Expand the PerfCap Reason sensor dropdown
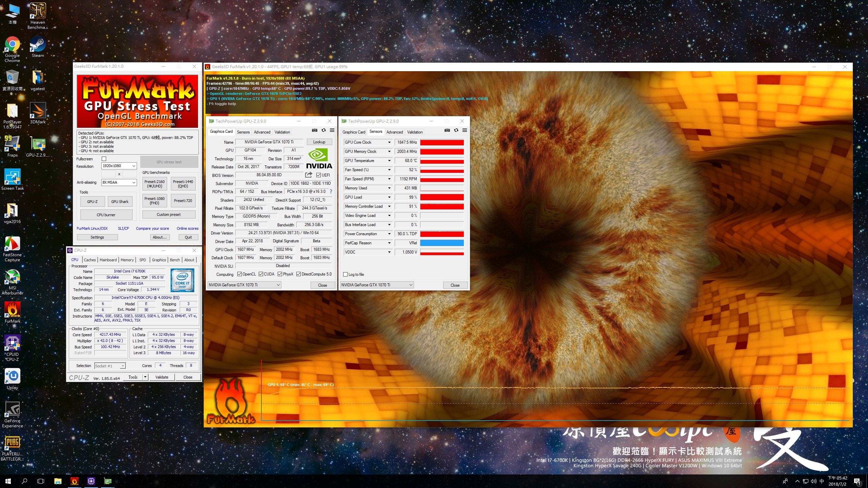The height and width of the screenshot is (488, 868). pyautogui.click(x=389, y=243)
